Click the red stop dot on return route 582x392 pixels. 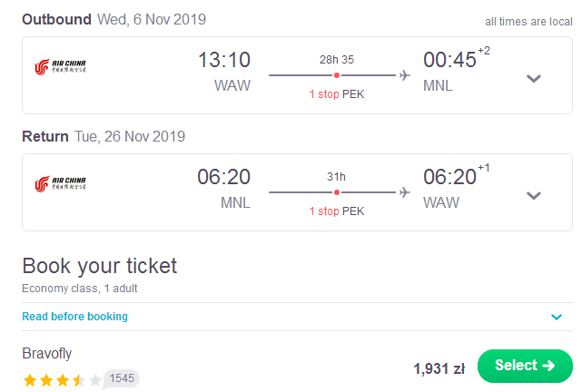click(x=337, y=192)
